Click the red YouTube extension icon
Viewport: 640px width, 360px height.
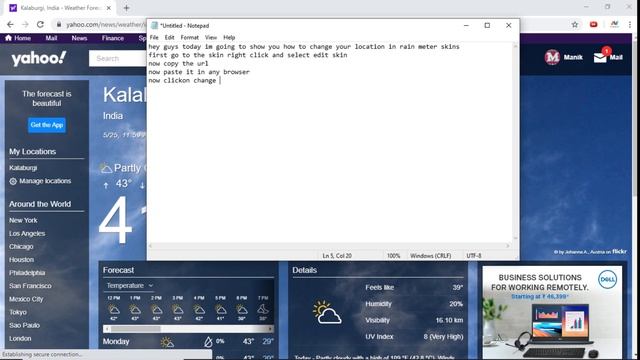click(593, 24)
